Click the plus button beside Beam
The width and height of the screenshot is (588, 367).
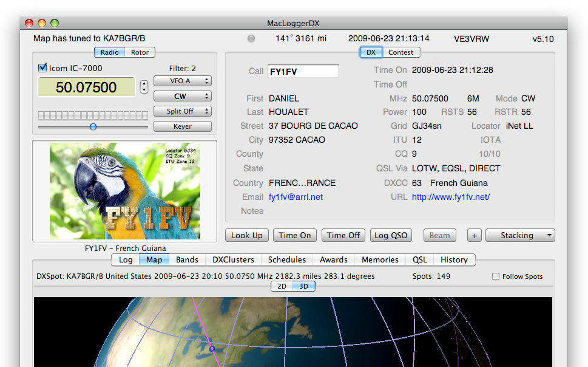[x=474, y=236]
